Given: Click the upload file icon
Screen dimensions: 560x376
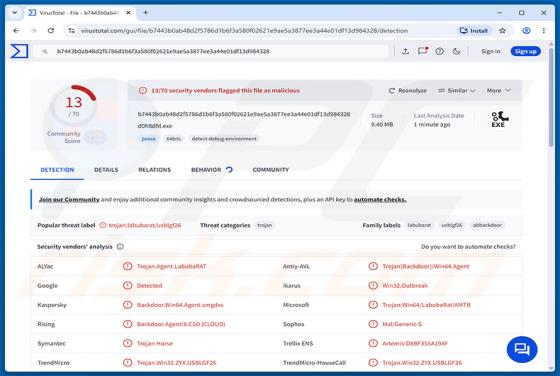Looking at the screenshot, I should 405,51.
